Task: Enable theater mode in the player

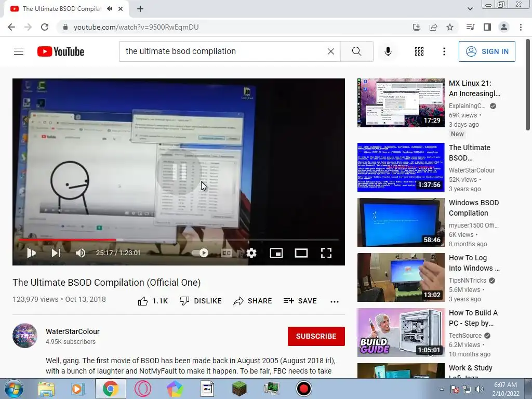Action: 301,253
